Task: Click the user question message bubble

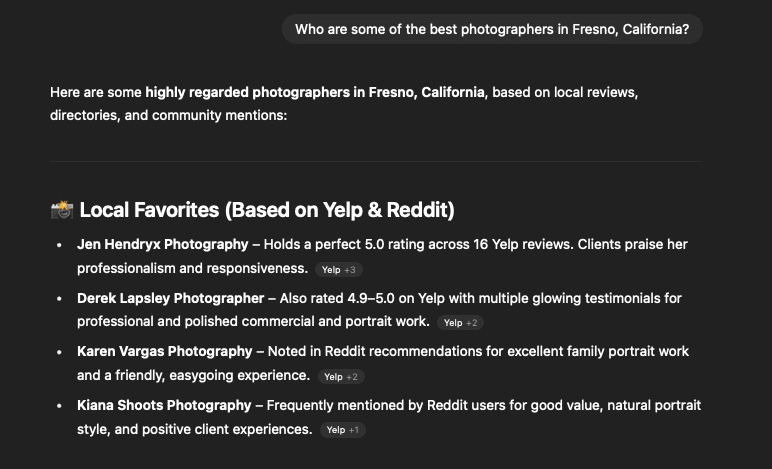Action: pos(492,29)
